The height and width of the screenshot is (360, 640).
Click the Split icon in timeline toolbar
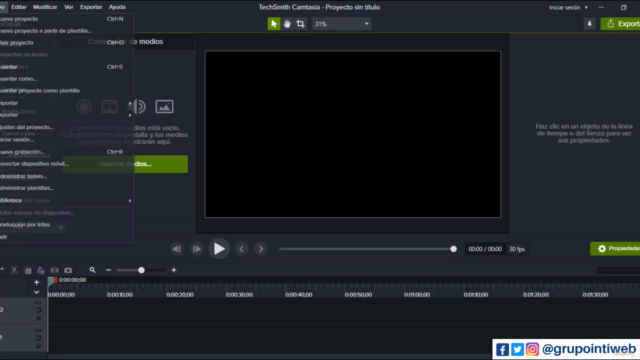(54, 270)
